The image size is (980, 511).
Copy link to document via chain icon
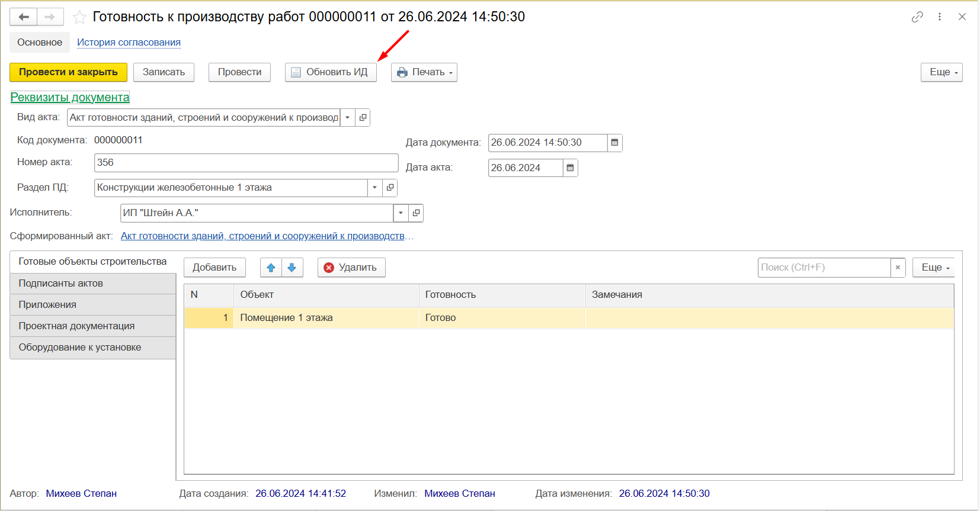coord(917,17)
